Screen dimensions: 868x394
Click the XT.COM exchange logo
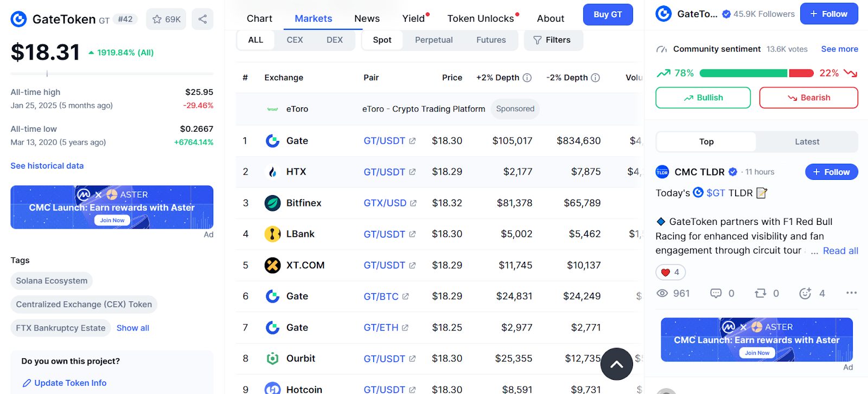click(x=272, y=265)
